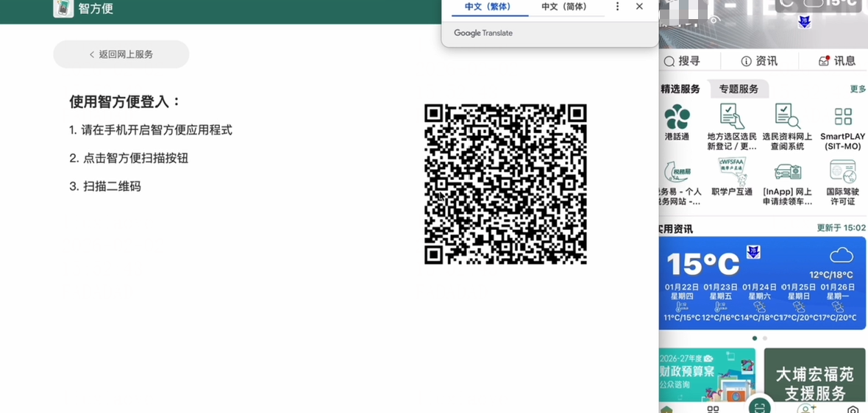
Task: Tap the 更多 link for more services
Action: [x=858, y=89]
